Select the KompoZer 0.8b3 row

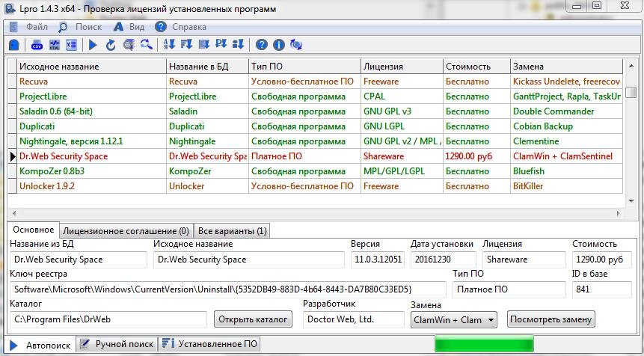coord(316,171)
